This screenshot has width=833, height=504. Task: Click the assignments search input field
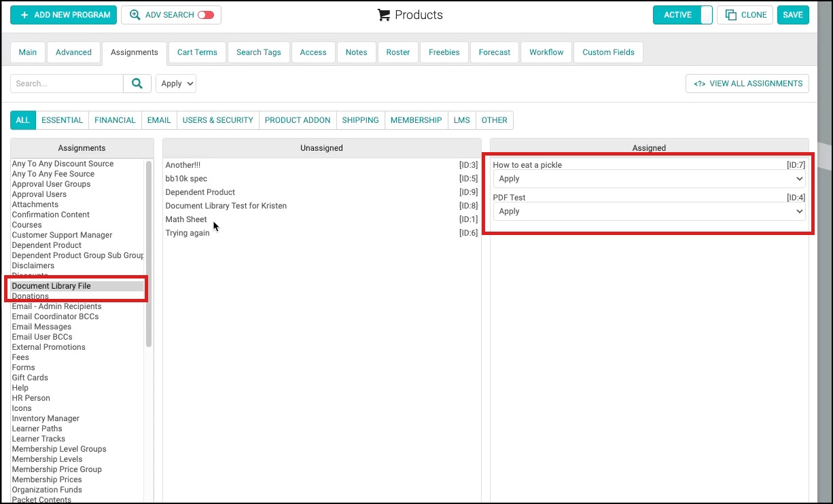pos(67,84)
